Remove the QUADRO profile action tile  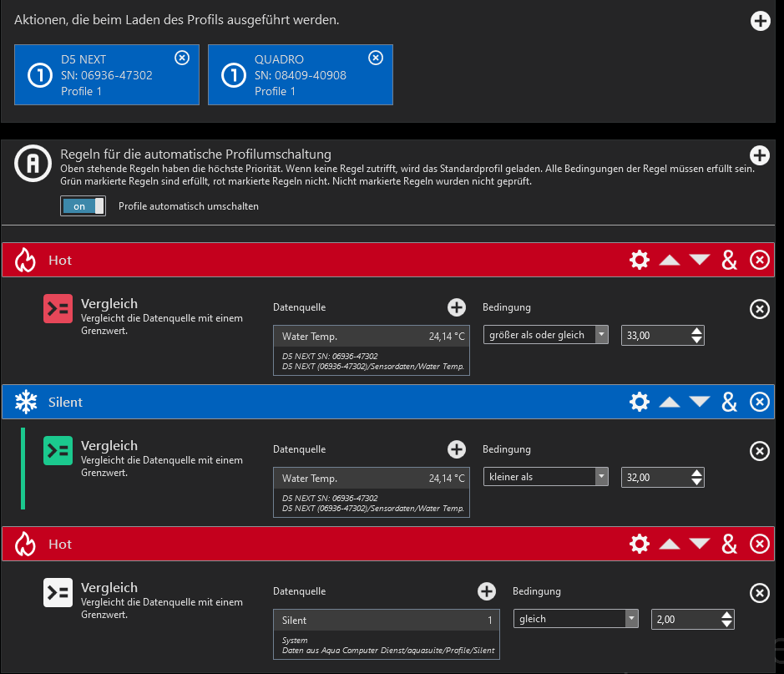pos(376,58)
